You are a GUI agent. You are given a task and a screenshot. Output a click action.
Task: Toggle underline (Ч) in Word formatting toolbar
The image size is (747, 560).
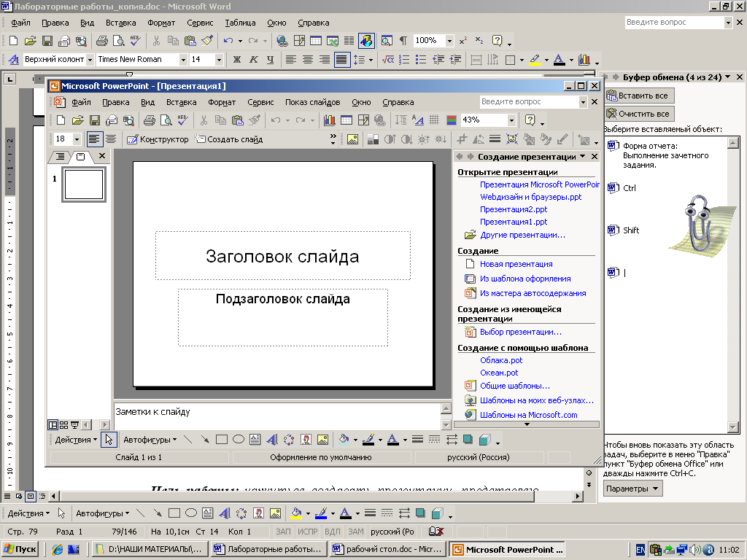[x=270, y=60]
